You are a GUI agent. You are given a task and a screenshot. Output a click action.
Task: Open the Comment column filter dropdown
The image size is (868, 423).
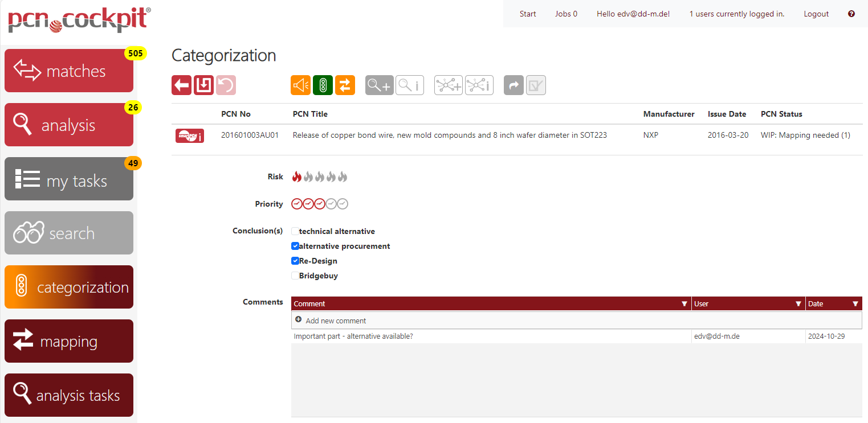tap(684, 304)
